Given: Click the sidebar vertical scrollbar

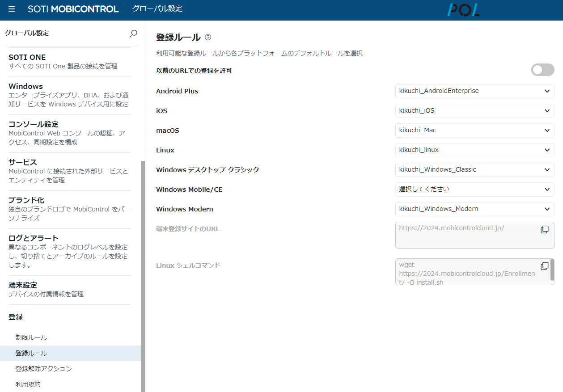Looking at the screenshot, I should (x=143, y=276).
